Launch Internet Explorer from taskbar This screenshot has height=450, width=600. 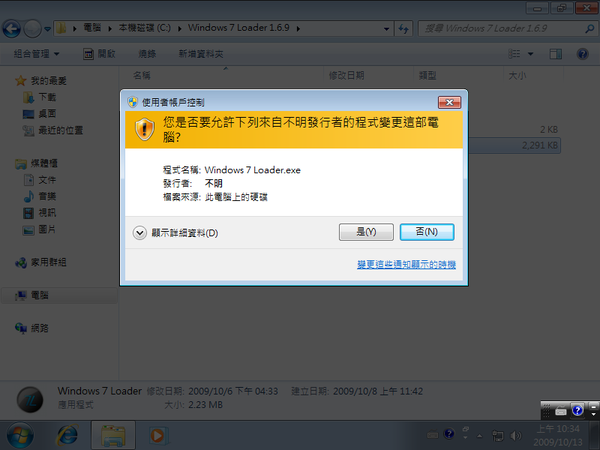(67, 435)
